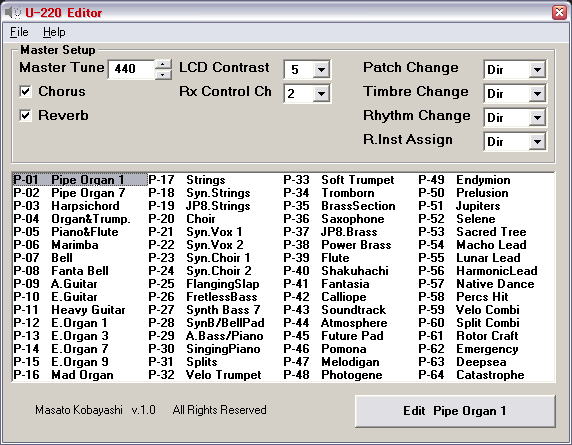The width and height of the screenshot is (572, 445).
Task: Select patch P-05 Piano&Flute
Action: point(80,232)
